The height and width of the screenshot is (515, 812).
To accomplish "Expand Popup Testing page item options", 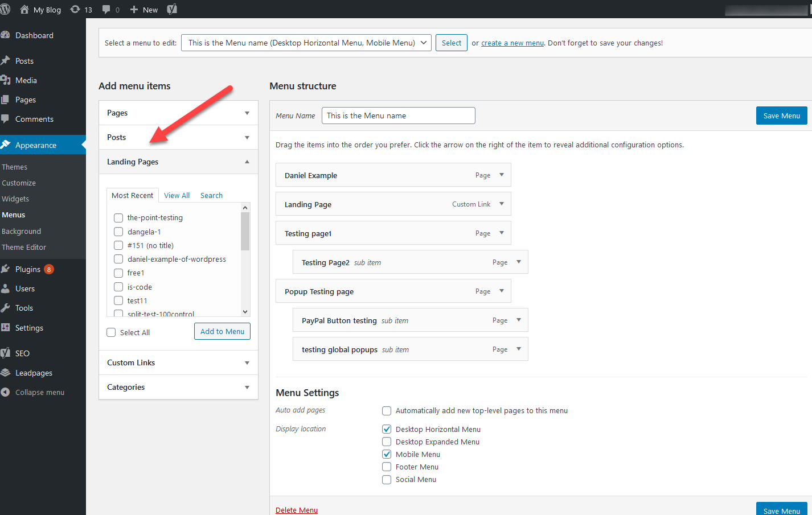I will [x=502, y=291].
